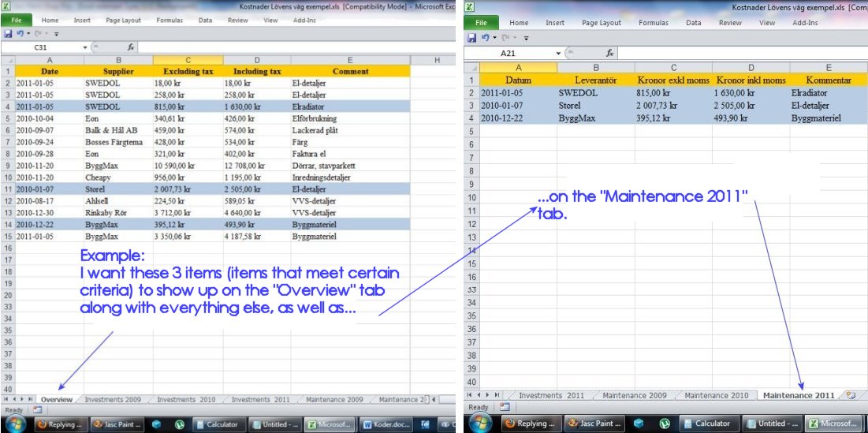Open the Undo history dropdown arrow in right window

click(494, 37)
